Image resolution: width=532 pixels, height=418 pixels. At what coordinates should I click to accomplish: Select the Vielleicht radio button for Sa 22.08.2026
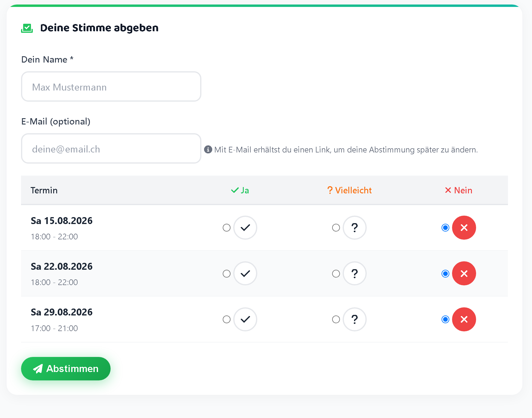pyautogui.click(x=336, y=274)
